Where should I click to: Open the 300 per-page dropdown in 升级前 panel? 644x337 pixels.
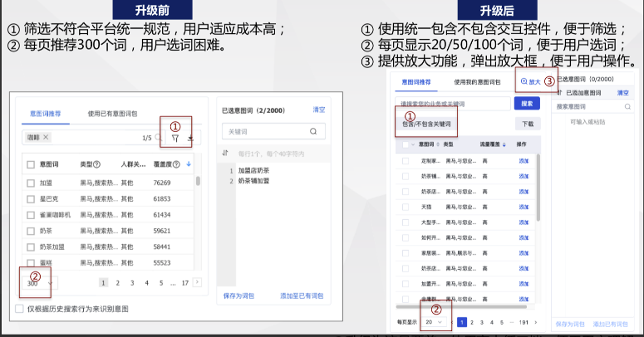click(x=40, y=283)
